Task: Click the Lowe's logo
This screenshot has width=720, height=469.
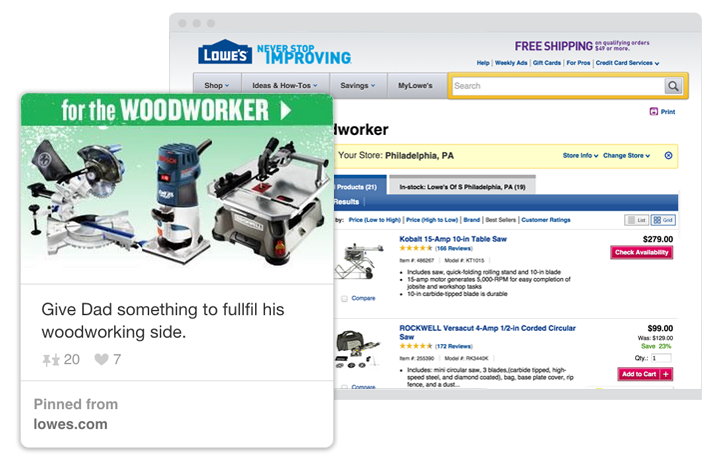Action: pos(225,52)
